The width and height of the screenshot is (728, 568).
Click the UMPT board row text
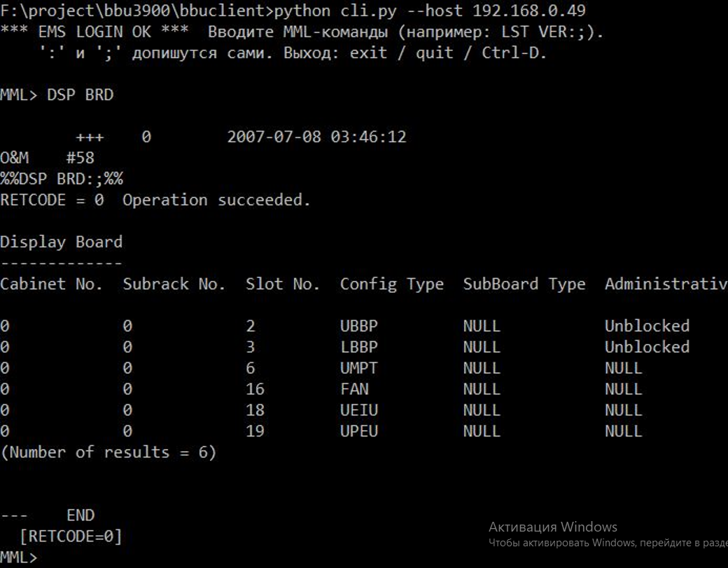coord(321,368)
